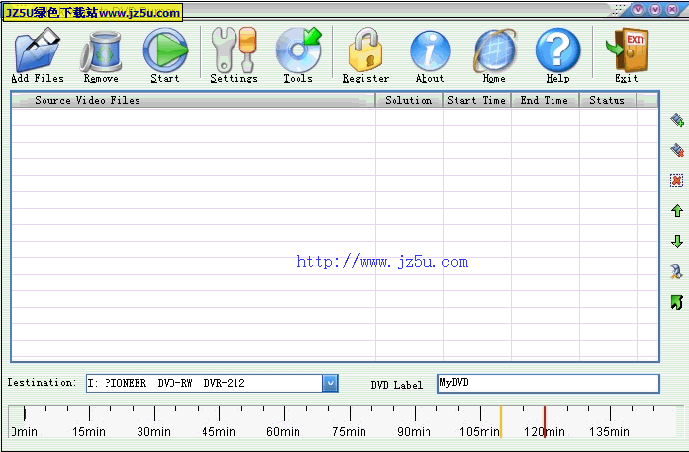Click the DVD Label text field
This screenshot has height=452, width=689.
548,384
